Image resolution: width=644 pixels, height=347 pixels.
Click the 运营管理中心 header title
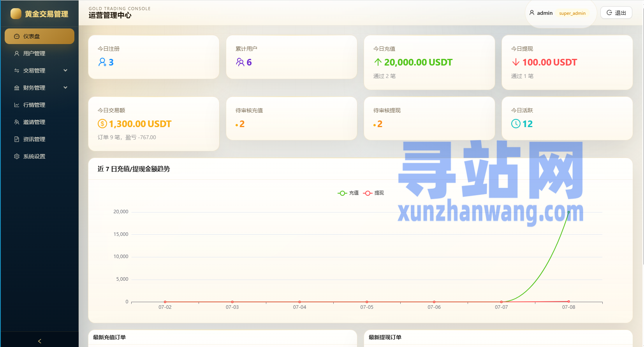coord(110,15)
